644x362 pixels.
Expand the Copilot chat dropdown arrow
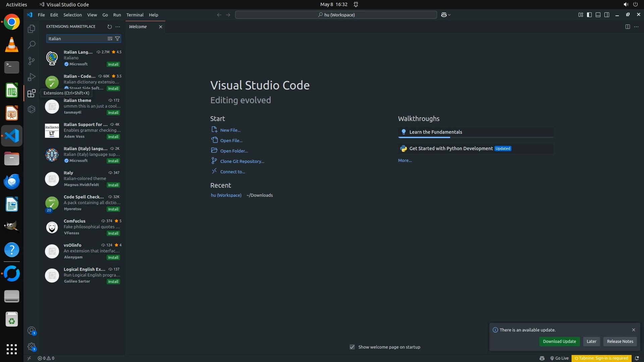coord(449,15)
